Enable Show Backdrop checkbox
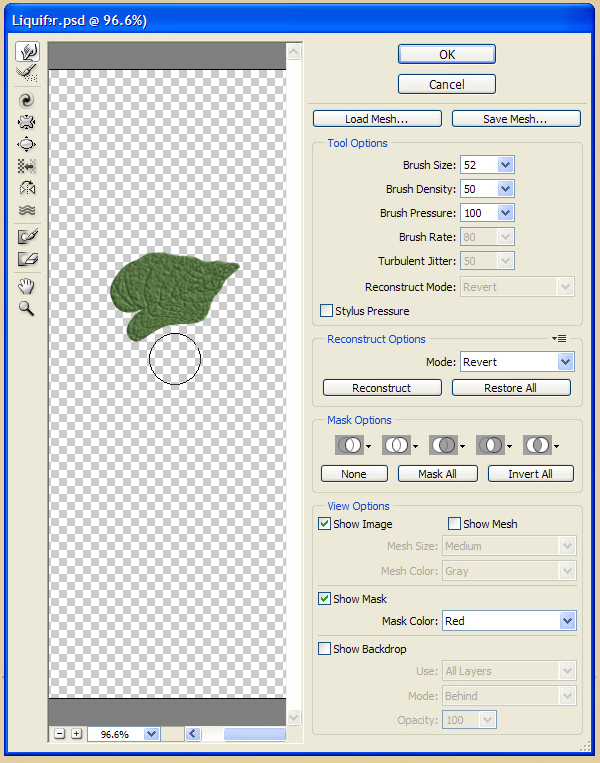The width and height of the screenshot is (600, 763). tap(325, 649)
